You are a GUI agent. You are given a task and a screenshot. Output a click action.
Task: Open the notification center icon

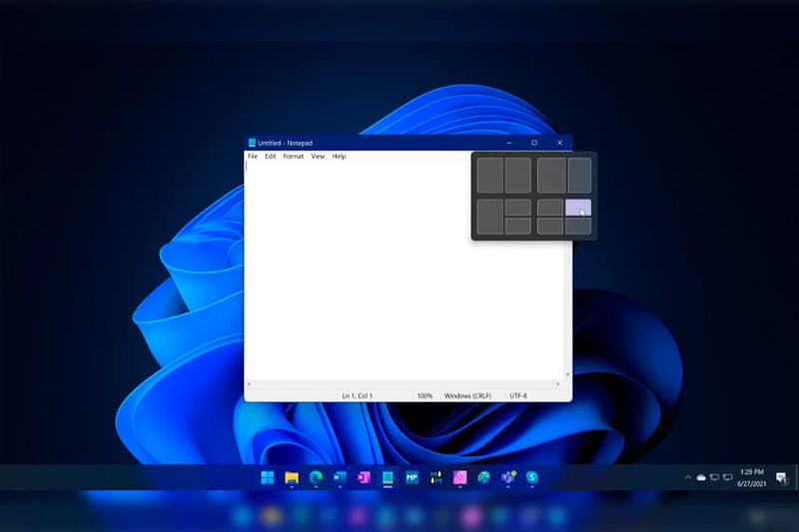click(x=782, y=477)
